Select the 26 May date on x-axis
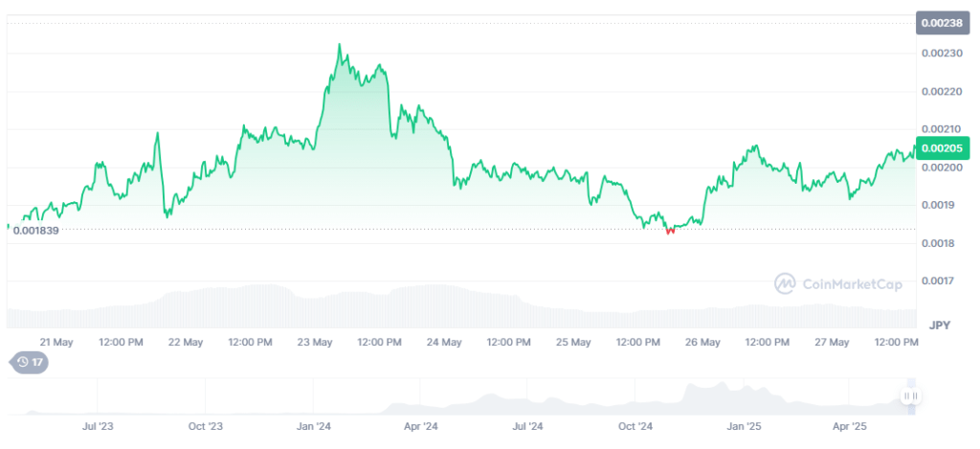 tap(702, 342)
